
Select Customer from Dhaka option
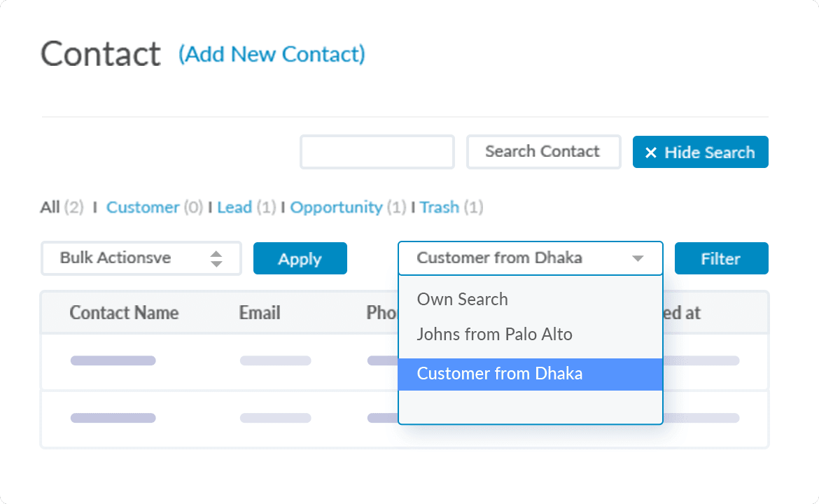pos(500,374)
